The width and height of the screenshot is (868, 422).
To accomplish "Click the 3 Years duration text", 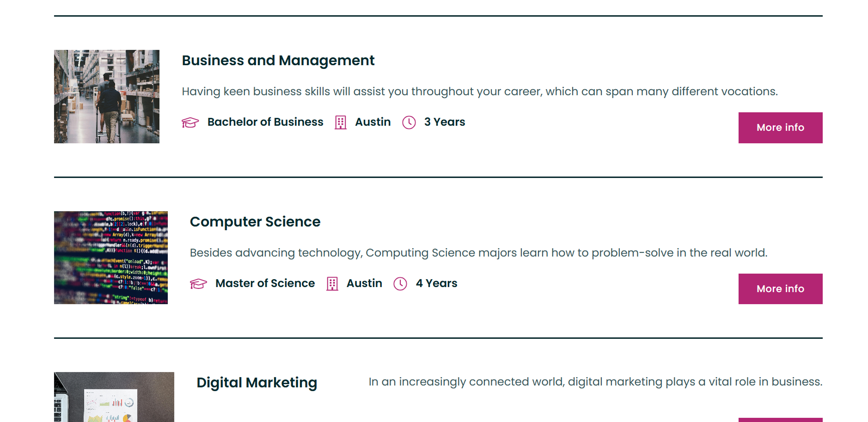I will [445, 122].
